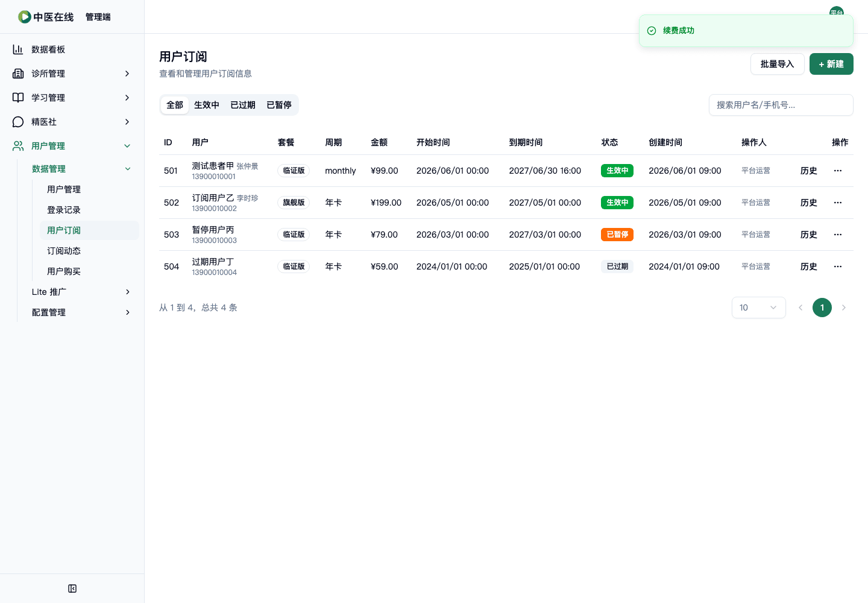Click the + 新建 button
Screen dimensions: 868x603
(831, 64)
